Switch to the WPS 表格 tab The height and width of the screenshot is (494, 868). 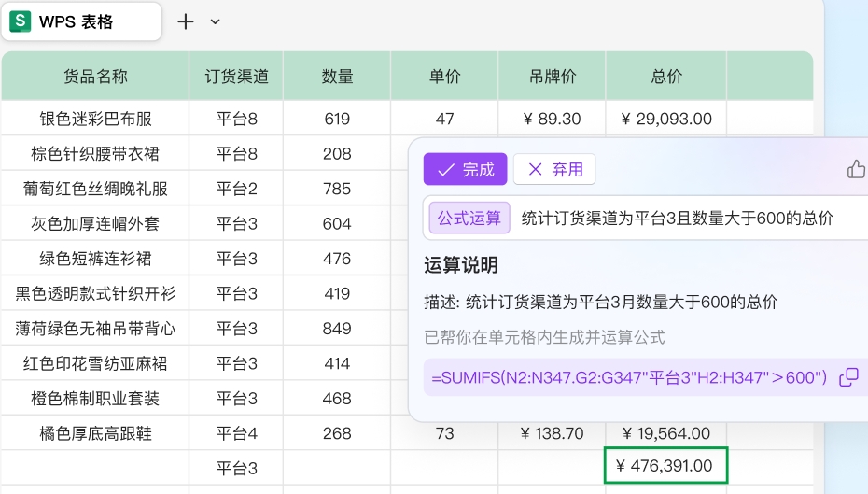pos(81,21)
